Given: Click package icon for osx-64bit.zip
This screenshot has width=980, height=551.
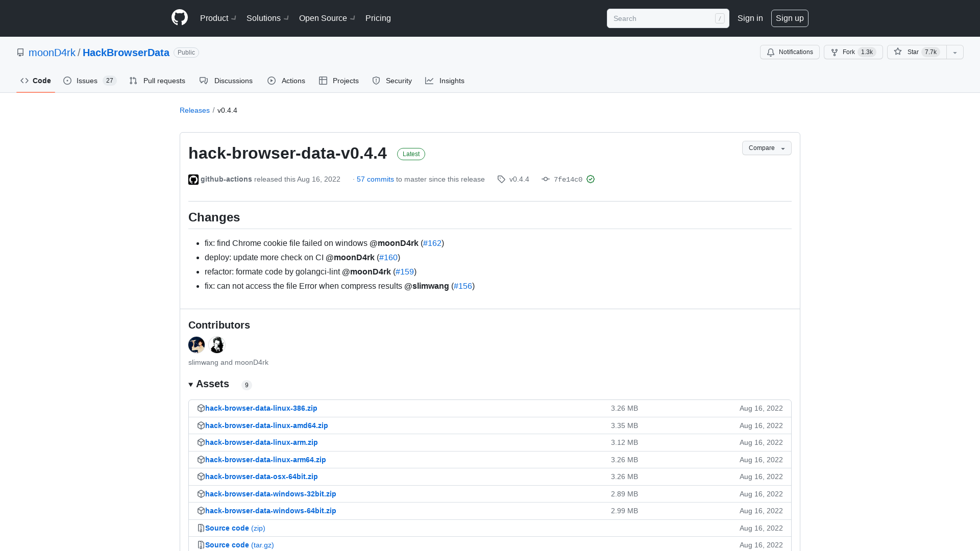Looking at the screenshot, I should tap(201, 477).
